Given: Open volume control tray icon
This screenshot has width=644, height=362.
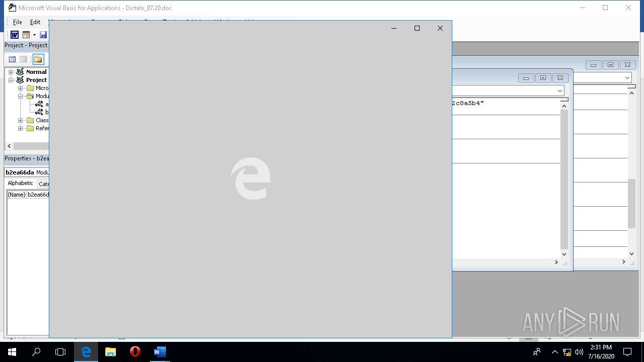Looking at the screenshot, I should tap(579, 352).
